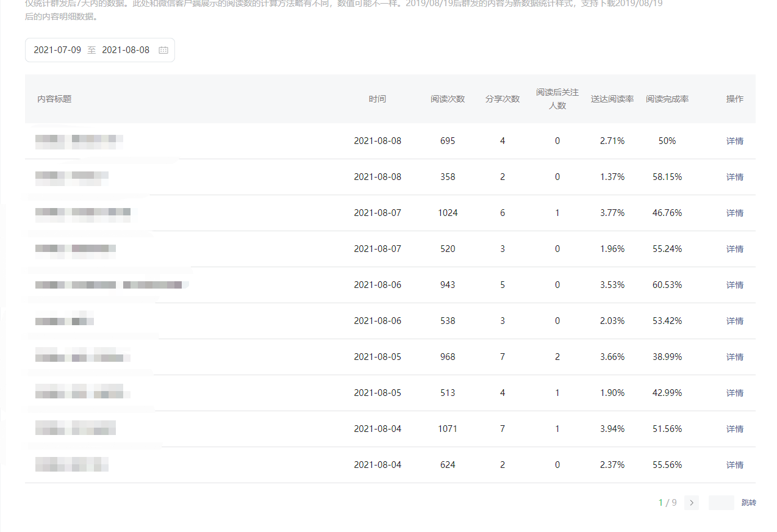Open 详情 for the article with 1071 reads
Viewport: 777px width, 532px height.
pos(734,429)
